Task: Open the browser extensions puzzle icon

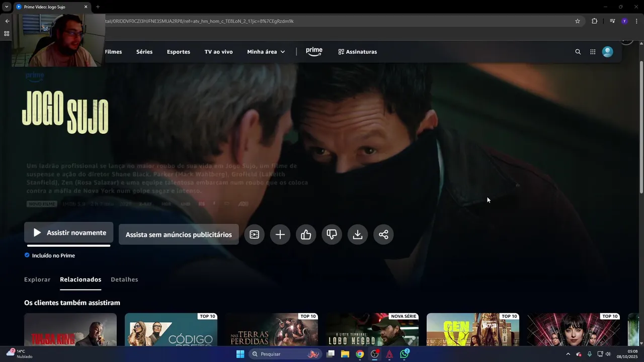Action: (x=594, y=21)
